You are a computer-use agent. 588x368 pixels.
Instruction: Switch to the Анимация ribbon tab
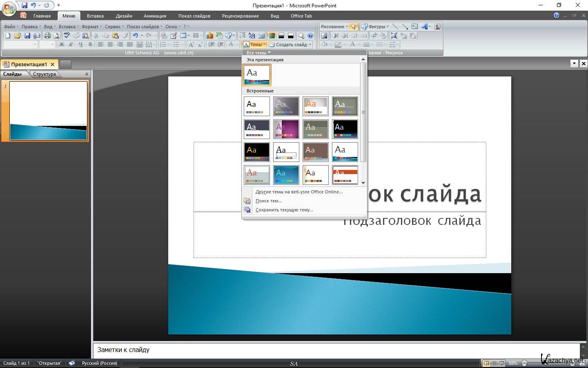155,16
